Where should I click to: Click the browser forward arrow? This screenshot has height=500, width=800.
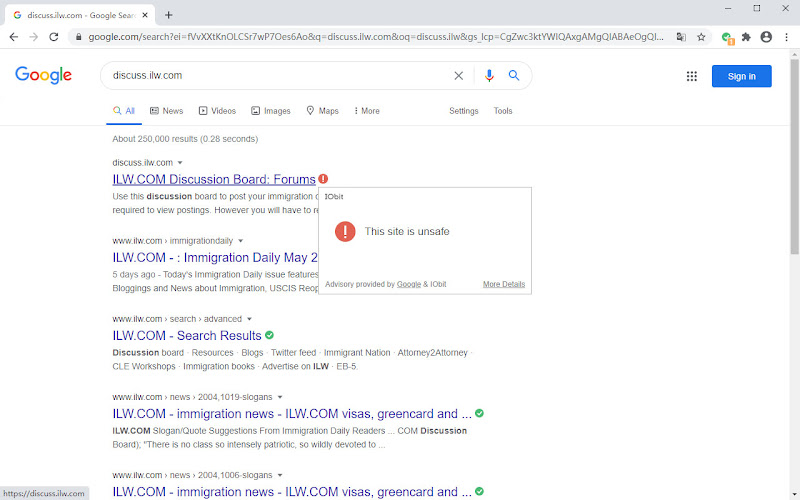[34, 37]
